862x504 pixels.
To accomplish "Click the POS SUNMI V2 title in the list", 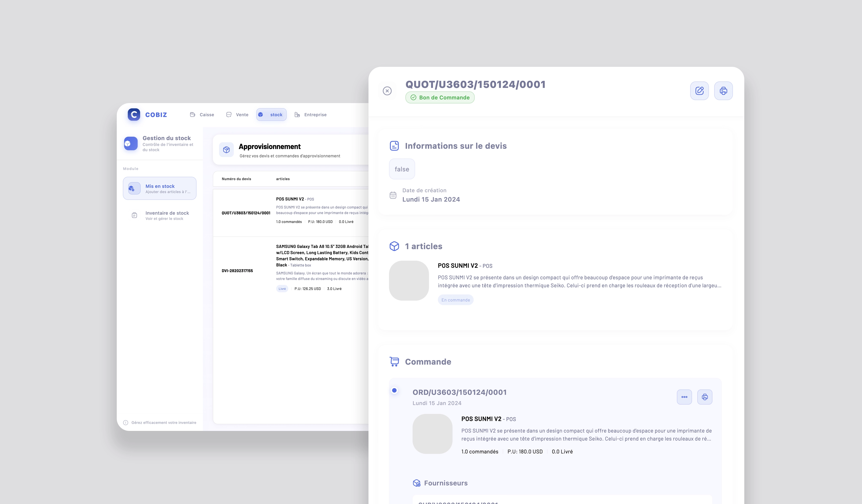I will click(290, 199).
